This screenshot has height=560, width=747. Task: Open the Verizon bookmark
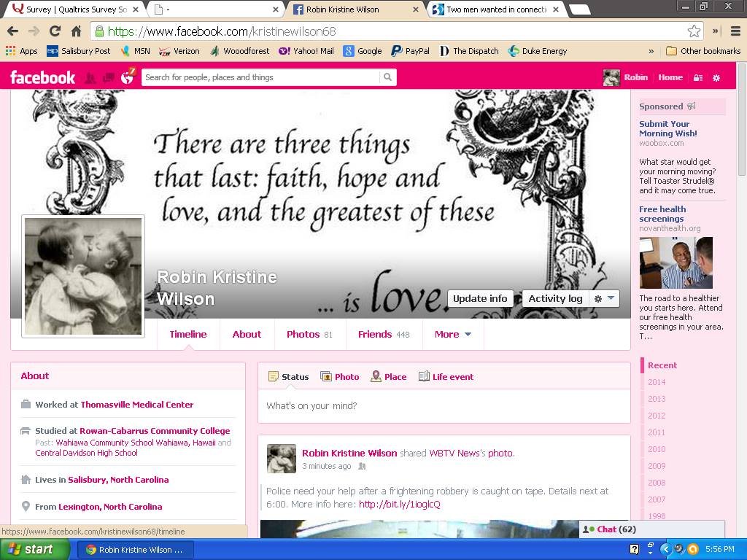[x=179, y=51]
